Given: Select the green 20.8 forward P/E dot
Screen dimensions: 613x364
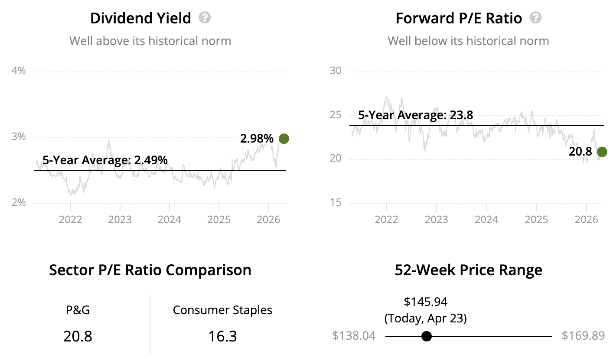Looking at the screenshot, I should coord(602,152).
